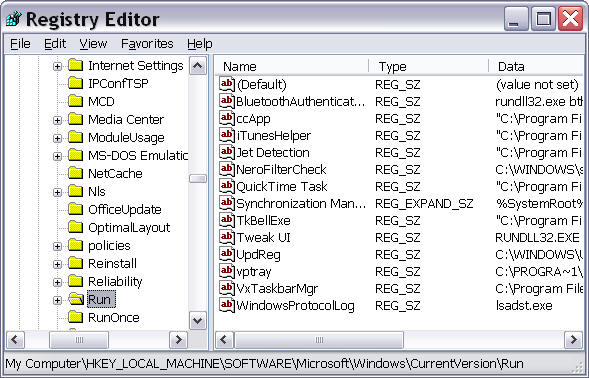This screenshot has width=589, height=378.
Task: Expand the Reliability key
Action: click(x=57, y=282)
